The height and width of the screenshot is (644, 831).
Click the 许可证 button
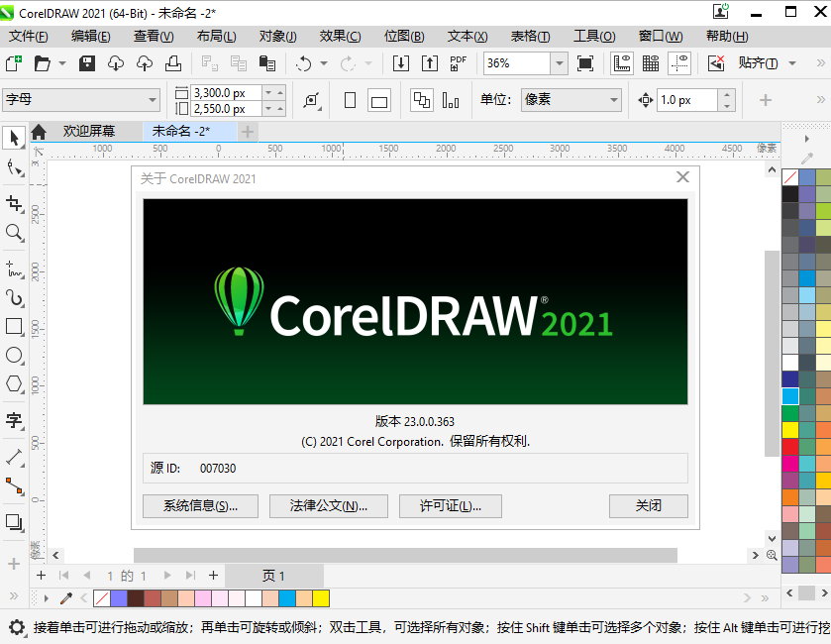click(x=450, y=506)
